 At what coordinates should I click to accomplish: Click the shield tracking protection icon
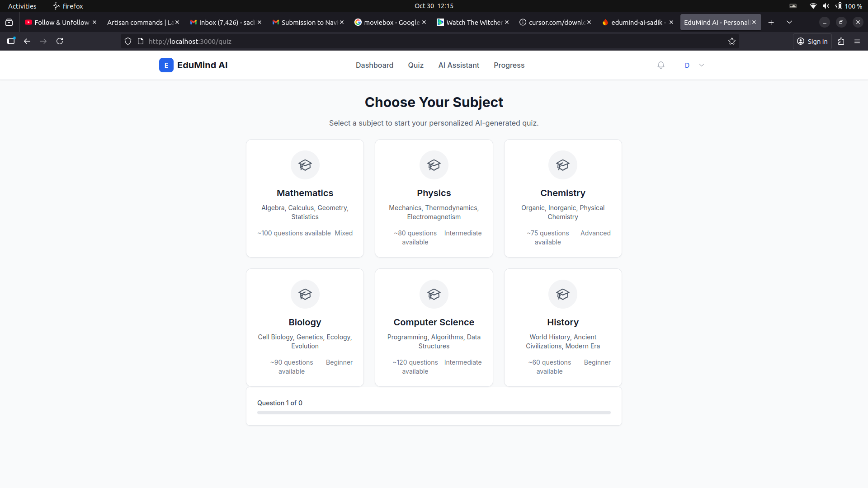[x=128, y=41]
